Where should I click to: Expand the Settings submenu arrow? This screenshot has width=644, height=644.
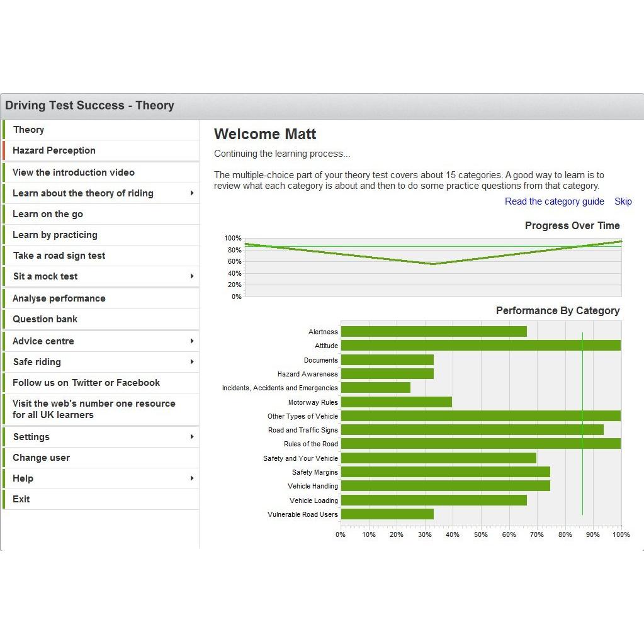pyautogui.click(x=192, y=437)
